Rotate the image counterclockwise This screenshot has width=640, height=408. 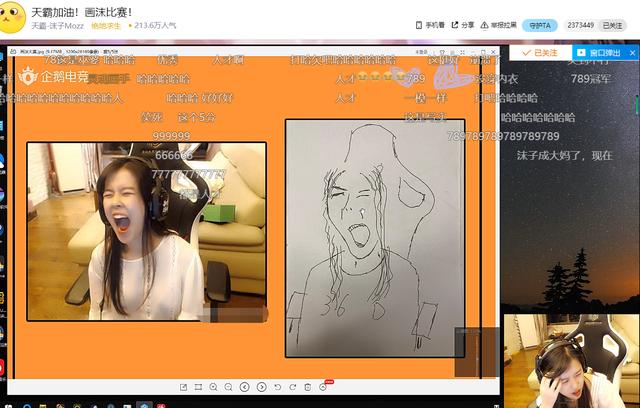pyautogui.click(x=278, y=387)
